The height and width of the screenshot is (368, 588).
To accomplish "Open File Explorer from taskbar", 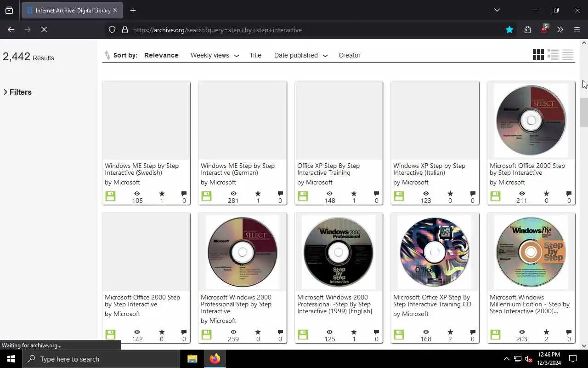I will pos(192,359).
